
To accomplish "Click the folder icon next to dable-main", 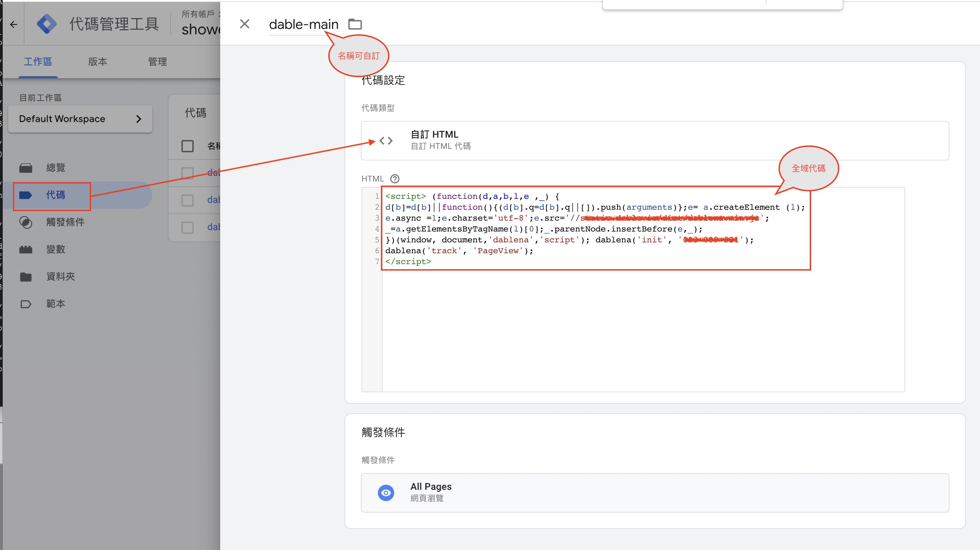I will (x=355, y=24).
